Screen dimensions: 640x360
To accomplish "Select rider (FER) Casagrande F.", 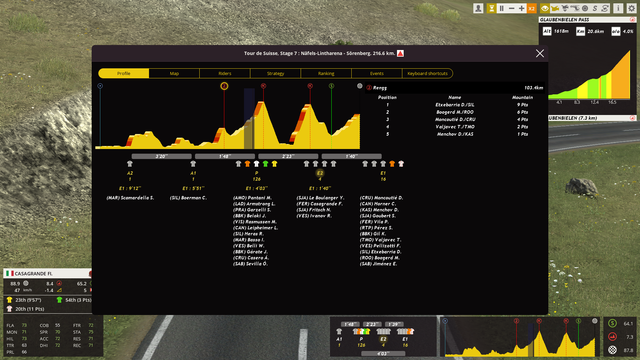I will 320,204.
